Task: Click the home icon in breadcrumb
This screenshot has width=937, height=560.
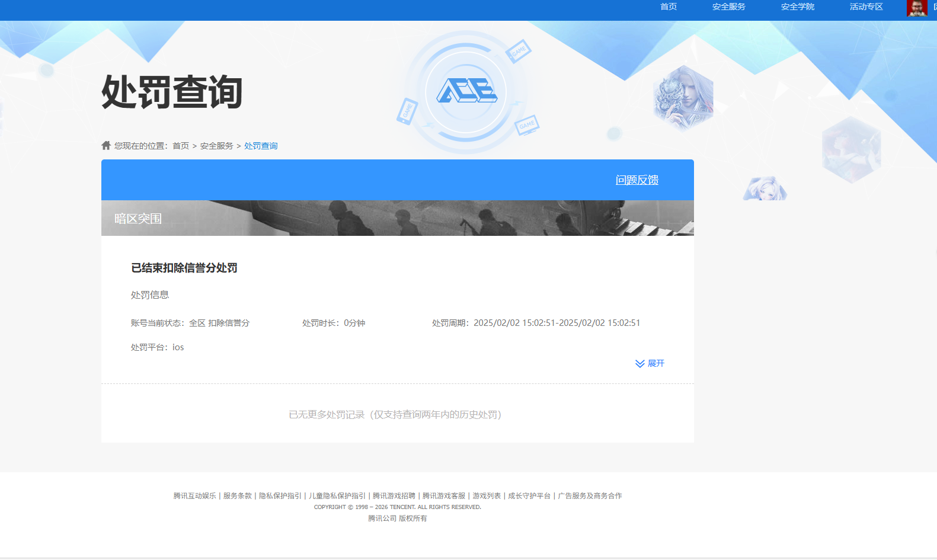Action: 106,145
